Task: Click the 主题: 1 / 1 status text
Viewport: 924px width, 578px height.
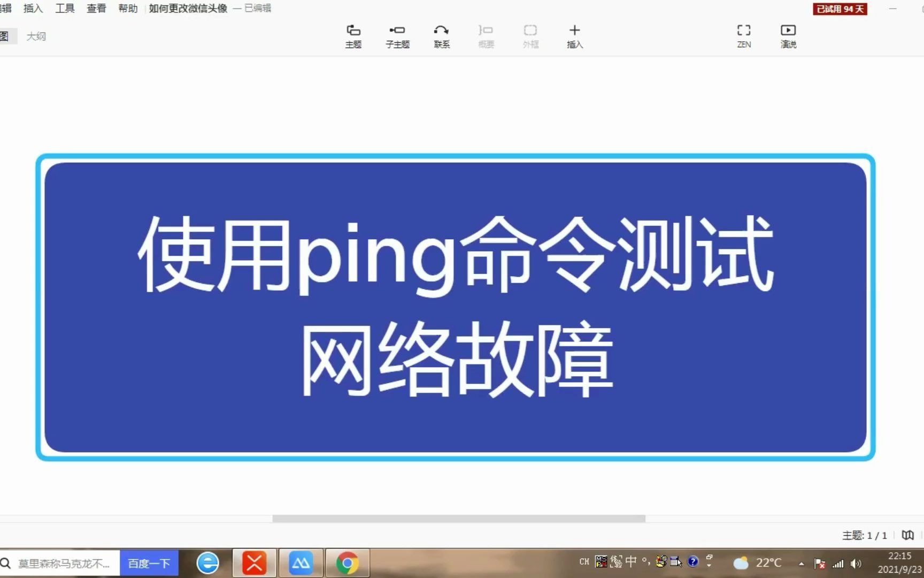Action: tap(865, 535)
